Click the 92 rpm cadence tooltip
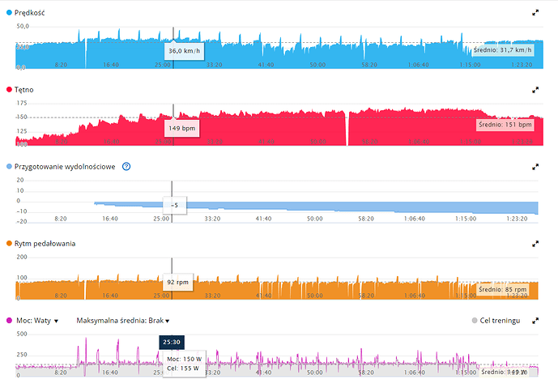 (x=177, y=282)
